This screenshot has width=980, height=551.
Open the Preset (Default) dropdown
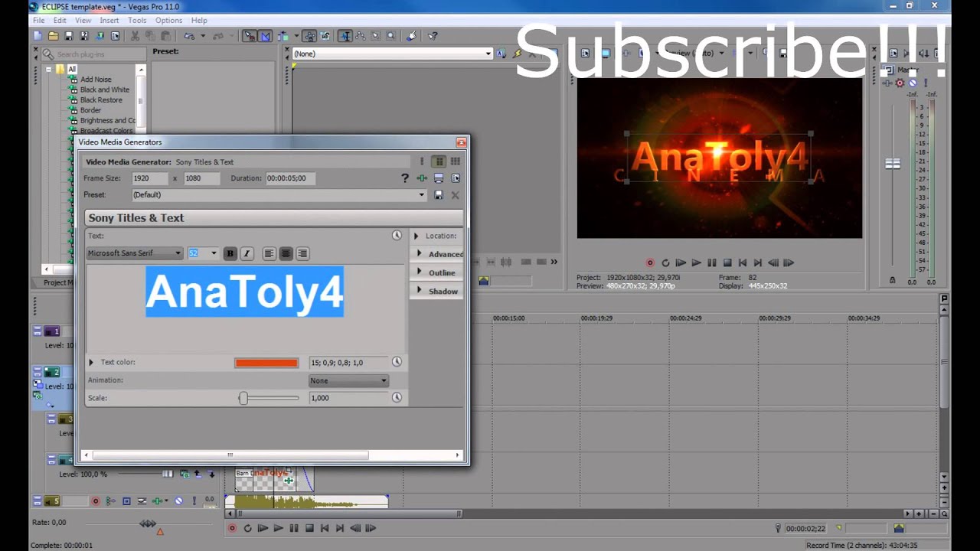421,195
